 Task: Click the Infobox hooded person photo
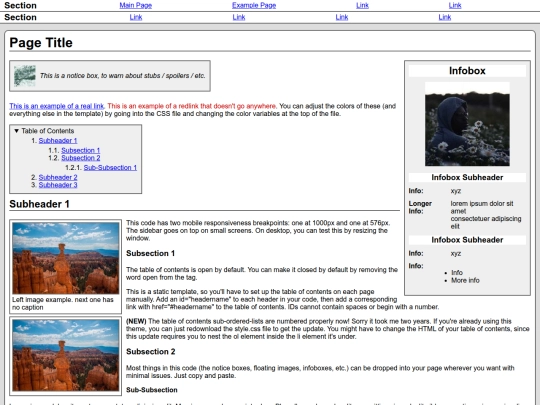(x=467, y=124)
